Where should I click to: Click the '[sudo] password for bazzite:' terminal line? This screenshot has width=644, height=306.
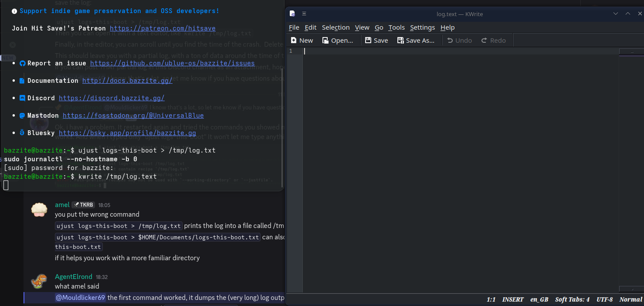[58, 168]
